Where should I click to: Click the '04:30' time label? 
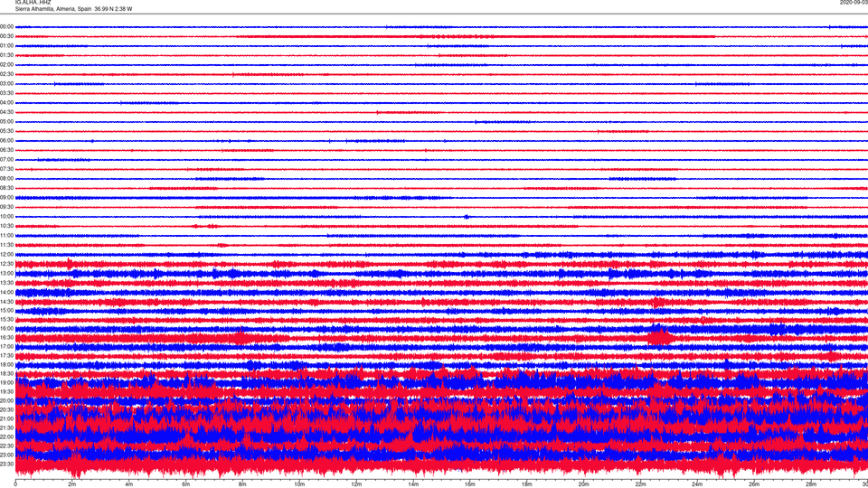(6, 112)
